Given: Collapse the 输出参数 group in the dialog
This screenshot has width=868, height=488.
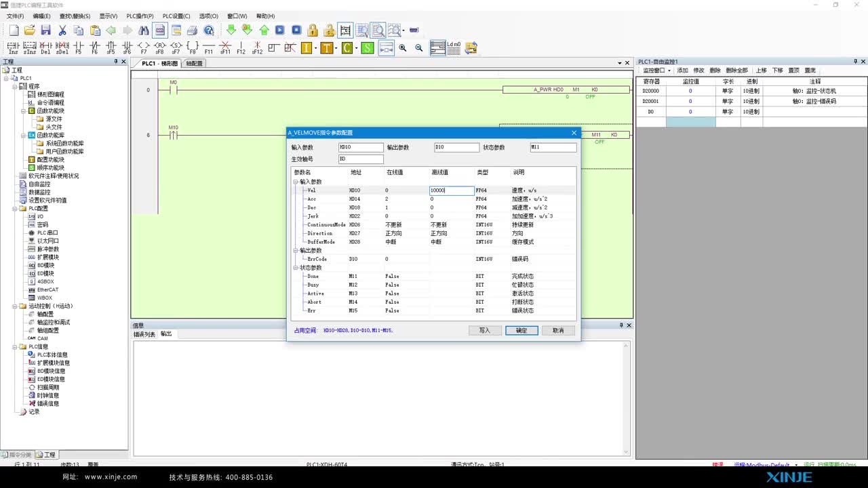Looking at the screenshot, I should point(296,251).
